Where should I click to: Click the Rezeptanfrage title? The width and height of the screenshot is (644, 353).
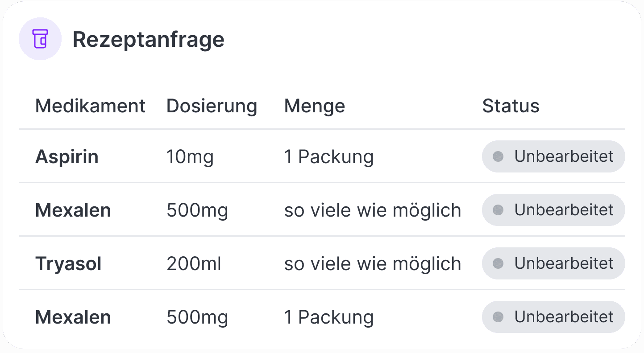coord(149,39)
